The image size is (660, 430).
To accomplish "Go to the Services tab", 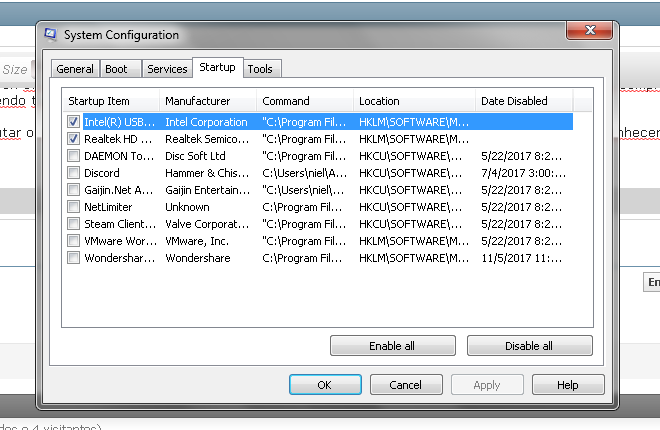I will (167, 69).
